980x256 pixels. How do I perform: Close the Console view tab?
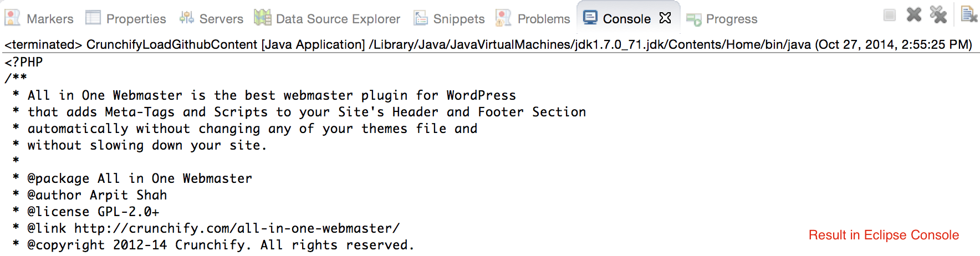(665, 18)
